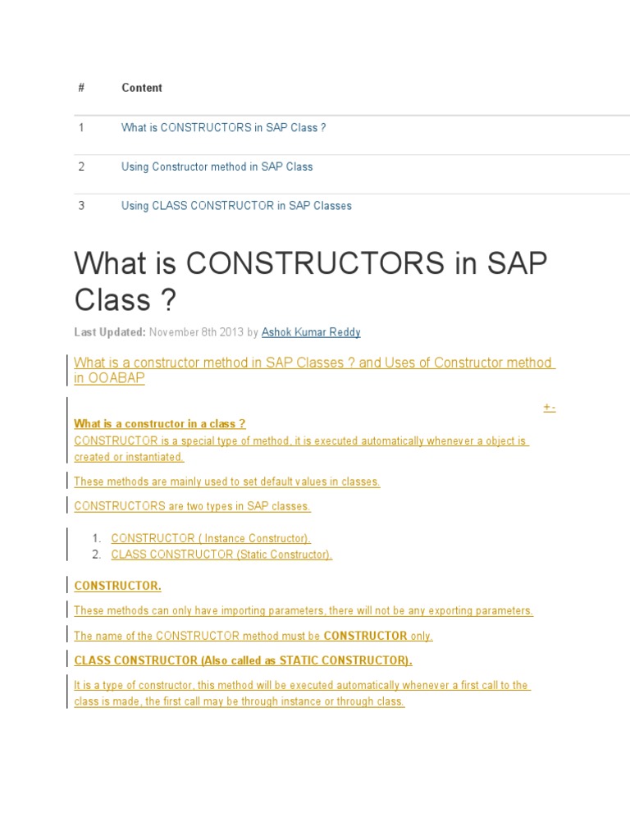Select 'CLASS CONSTRUCTOR (Static Constructor)' list item
Image resolution: width=630 pixels, height=840 pixels.
[221, 555]
